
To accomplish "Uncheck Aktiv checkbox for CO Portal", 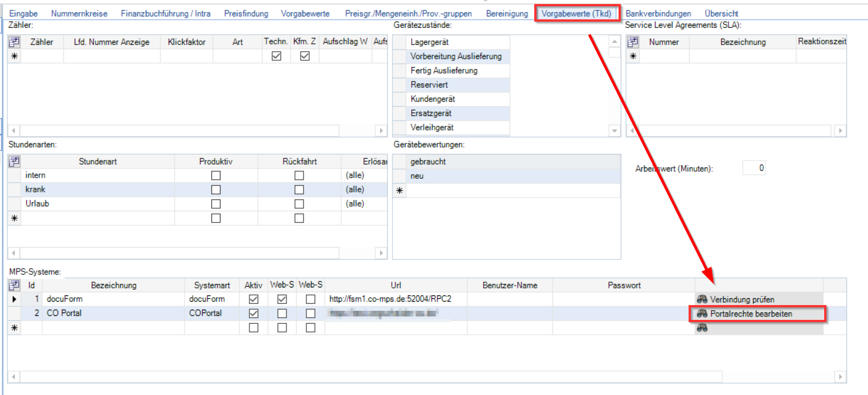I will (254, 314).
